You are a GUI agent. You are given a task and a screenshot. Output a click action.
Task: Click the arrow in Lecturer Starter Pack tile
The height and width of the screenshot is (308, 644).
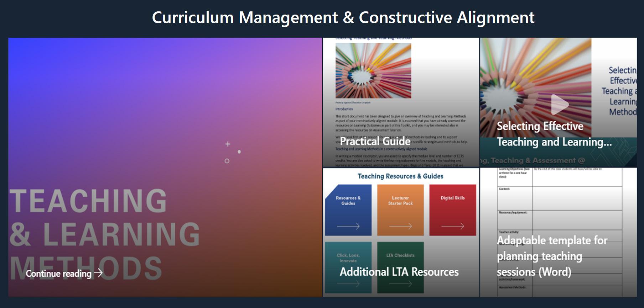pyautogui.click(x=400, y=226)
